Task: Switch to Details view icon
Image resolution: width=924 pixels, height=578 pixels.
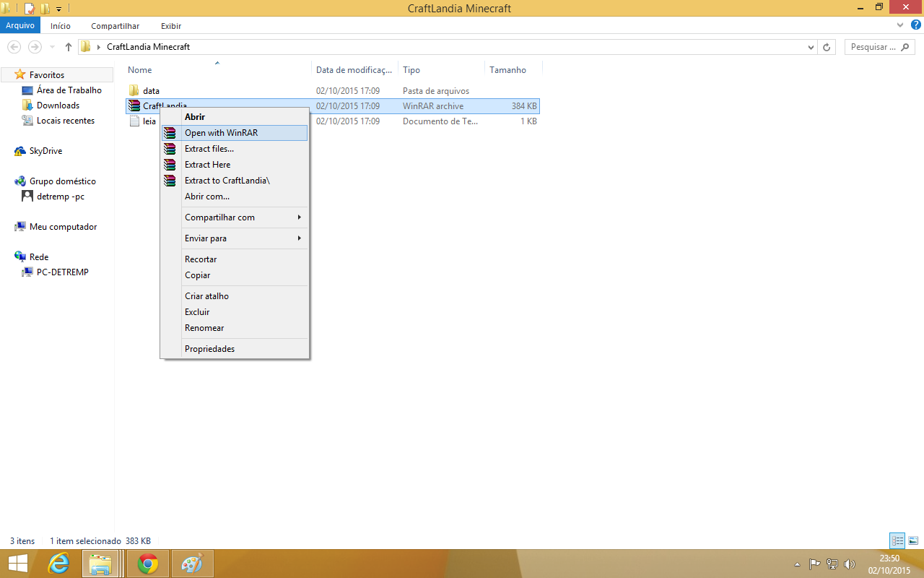Action: (897, 540)
